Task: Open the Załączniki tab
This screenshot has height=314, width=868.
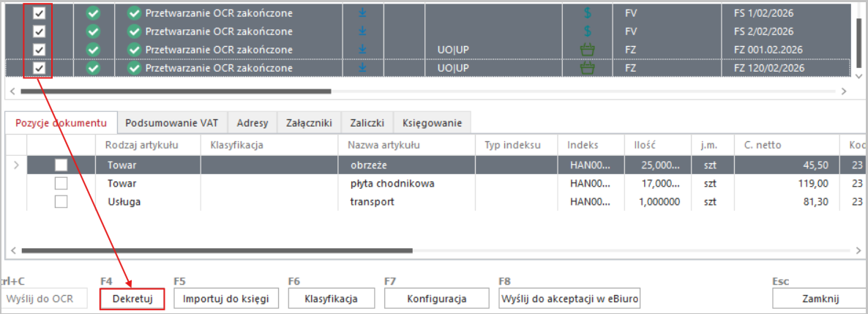Action: click(x=309, y=123)
